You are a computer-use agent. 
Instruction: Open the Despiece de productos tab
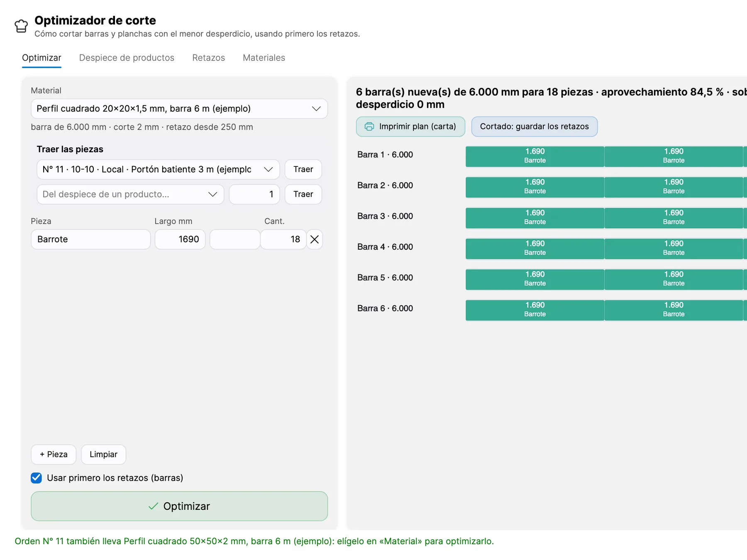point(127,58)
